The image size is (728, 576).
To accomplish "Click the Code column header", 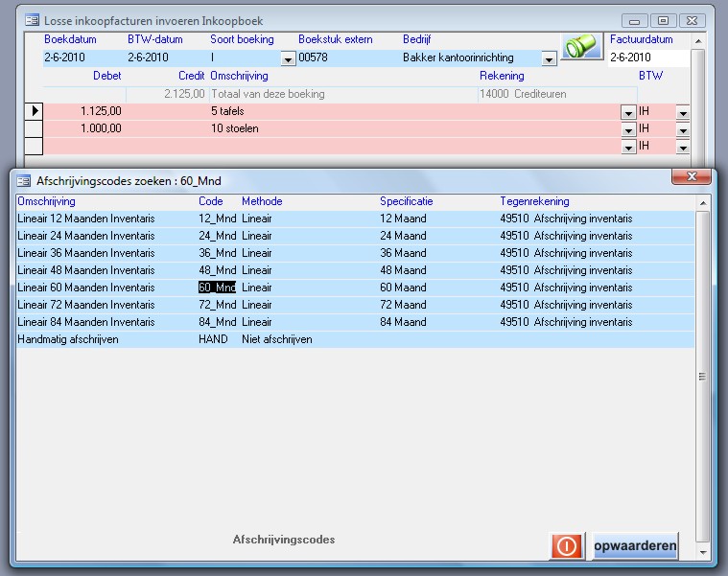I will point(211,201).
